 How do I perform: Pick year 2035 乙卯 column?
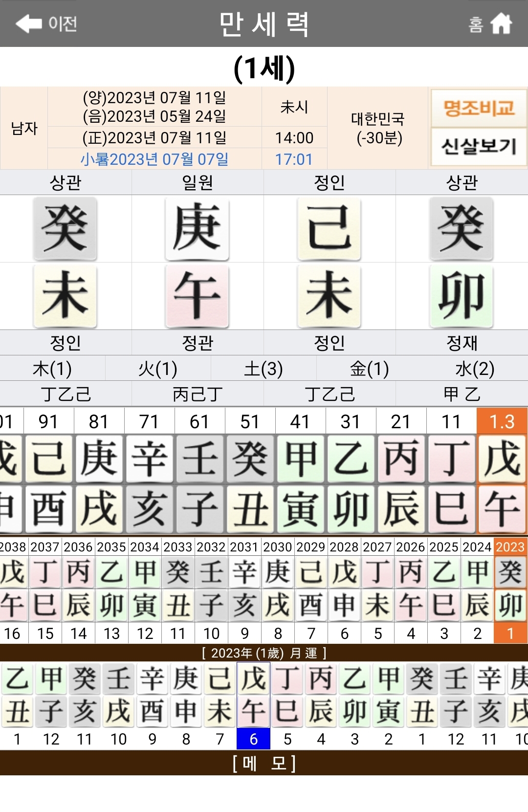pyautogui.click(x=111, y=591)
